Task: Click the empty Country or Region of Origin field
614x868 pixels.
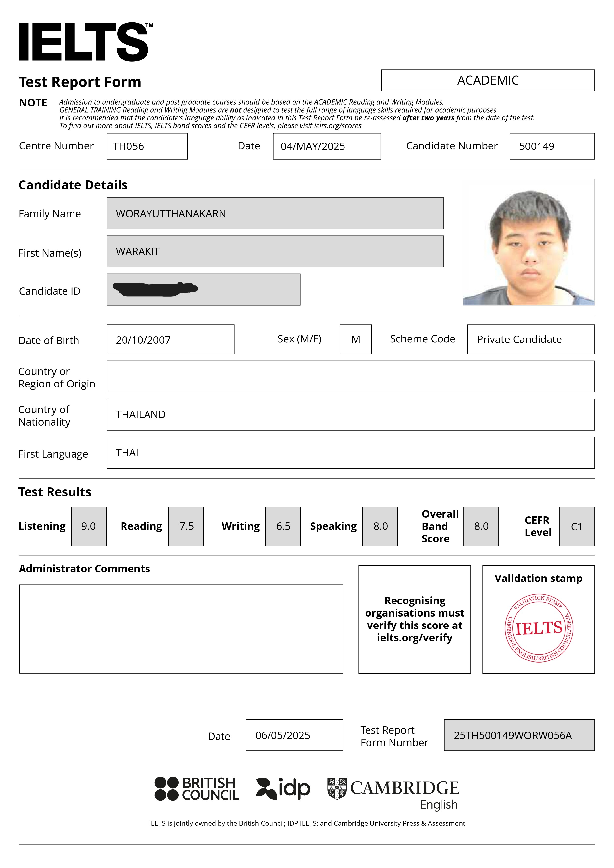Action: pyautogui.click(x=350, y=377)
